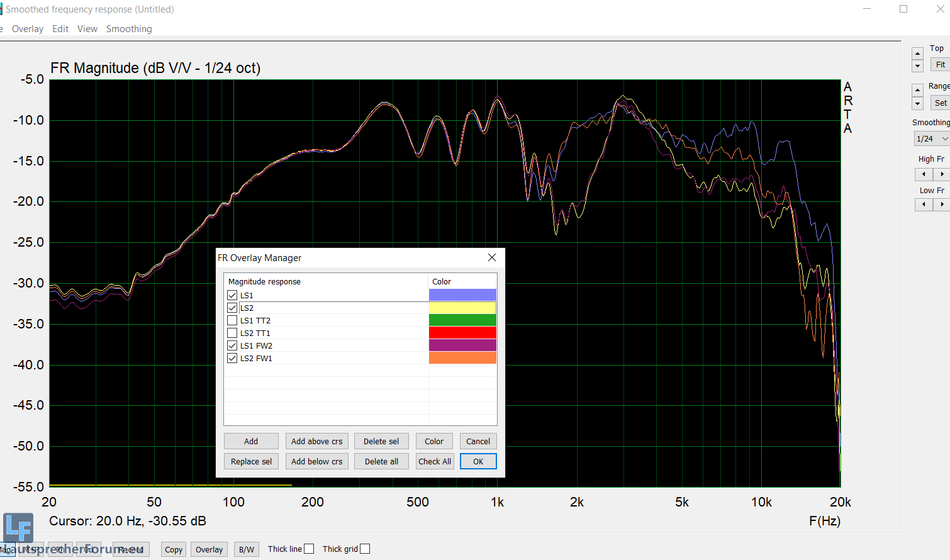Image resolution: width=950 pixels, height=560 pixels.
Task: Open the Smoothing menu in menu bar
Action: (x=129, y=29)
